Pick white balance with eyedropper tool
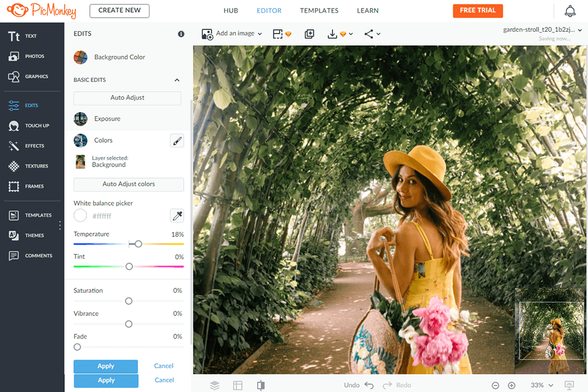 (176, 215)
